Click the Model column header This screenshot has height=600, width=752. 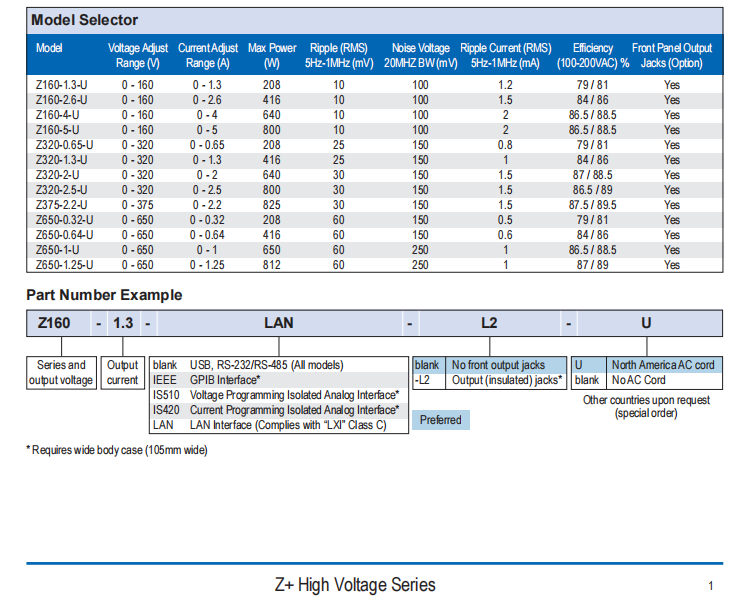point(49,48)
